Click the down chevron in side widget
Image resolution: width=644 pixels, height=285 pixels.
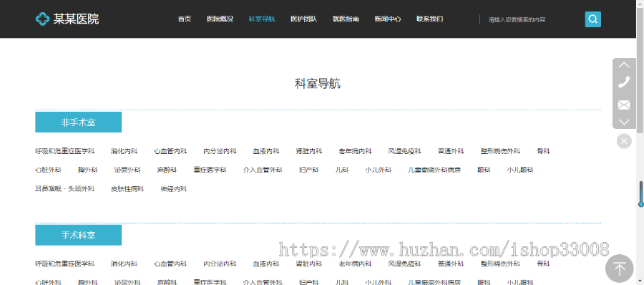[624, 122]
